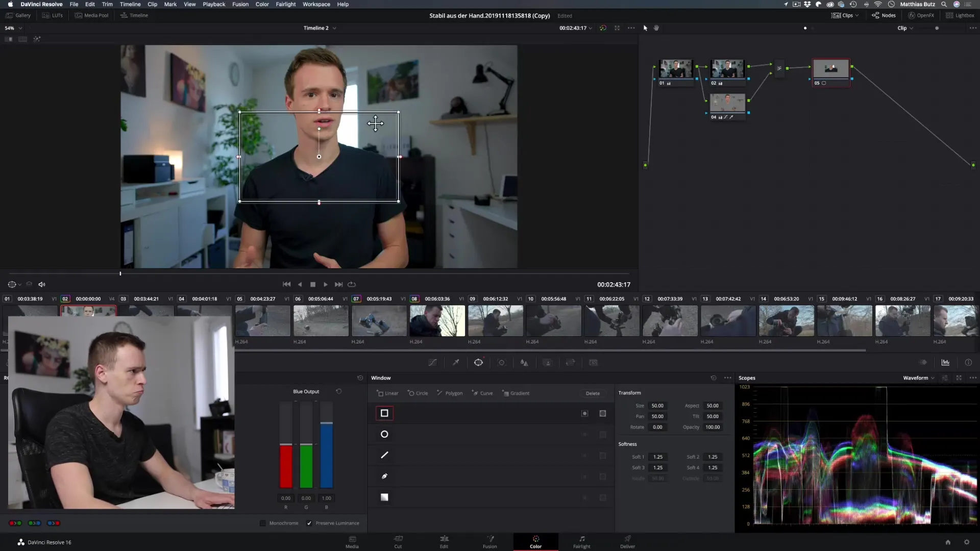Open viewer zoom 54% dropdown
Image resolution: width=980 pixels, height=551 pixels.
point(14,28)
